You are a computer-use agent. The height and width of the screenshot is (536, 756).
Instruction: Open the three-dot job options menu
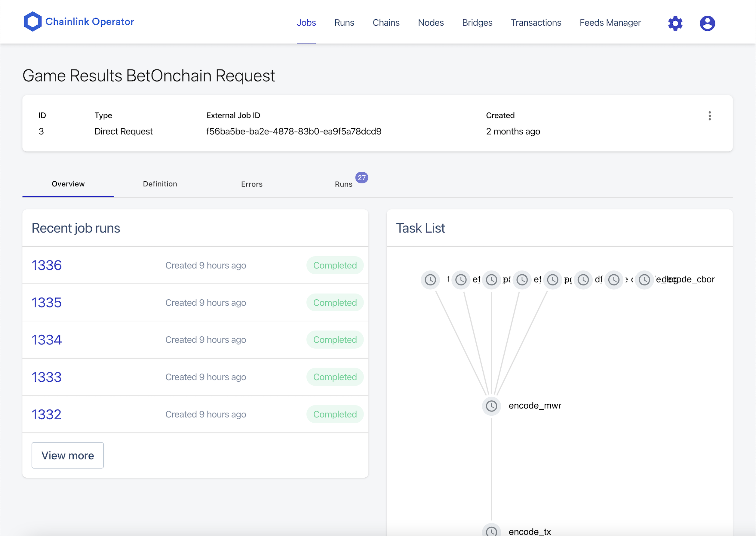click(x=709, y=116)
